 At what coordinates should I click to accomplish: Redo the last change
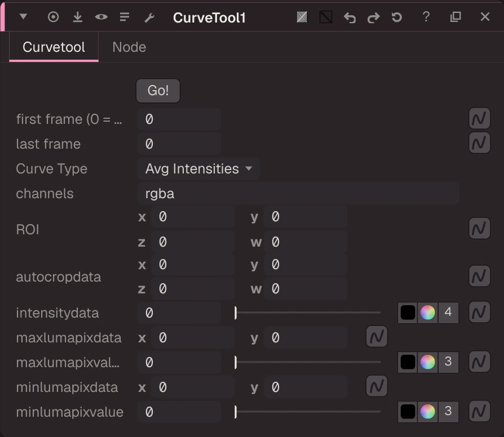click(x=374, y=17)
